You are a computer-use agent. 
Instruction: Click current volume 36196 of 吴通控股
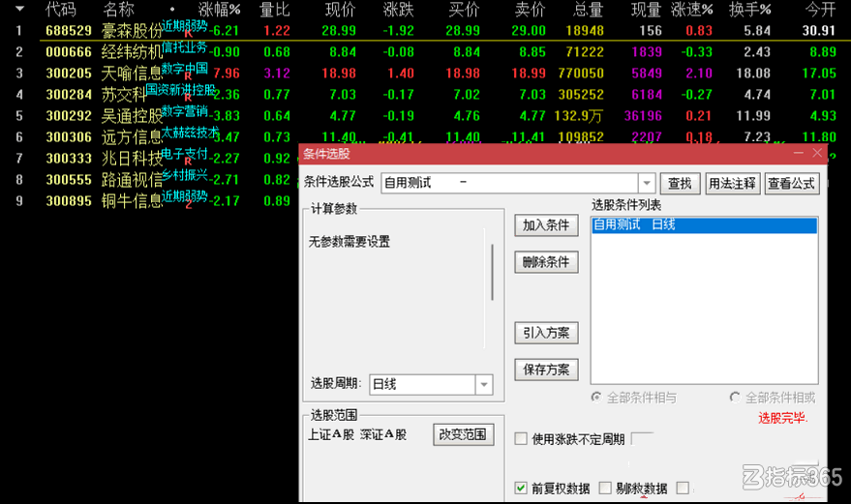coord(643,115)
